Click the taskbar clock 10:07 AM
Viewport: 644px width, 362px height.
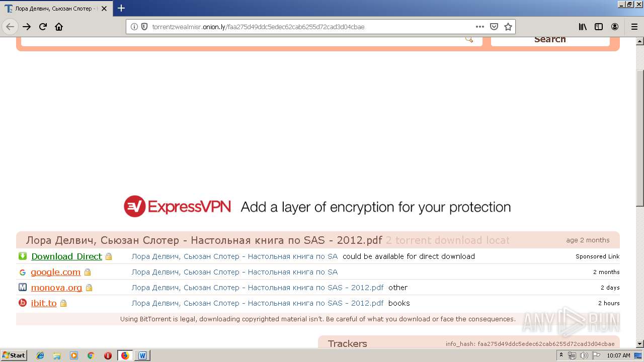tap(618, 355)
